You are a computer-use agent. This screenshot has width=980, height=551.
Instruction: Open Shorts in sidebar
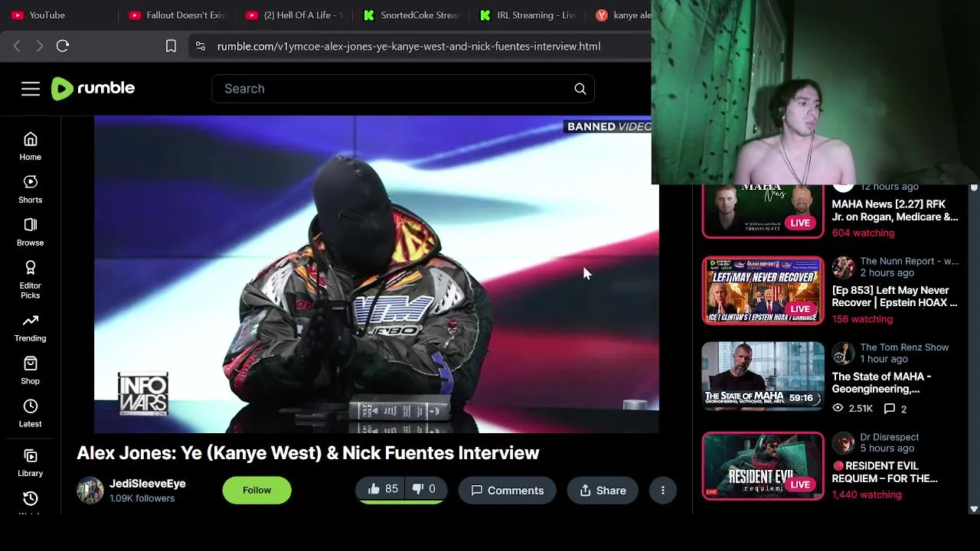pyautogui.click(x=31, y=189)
